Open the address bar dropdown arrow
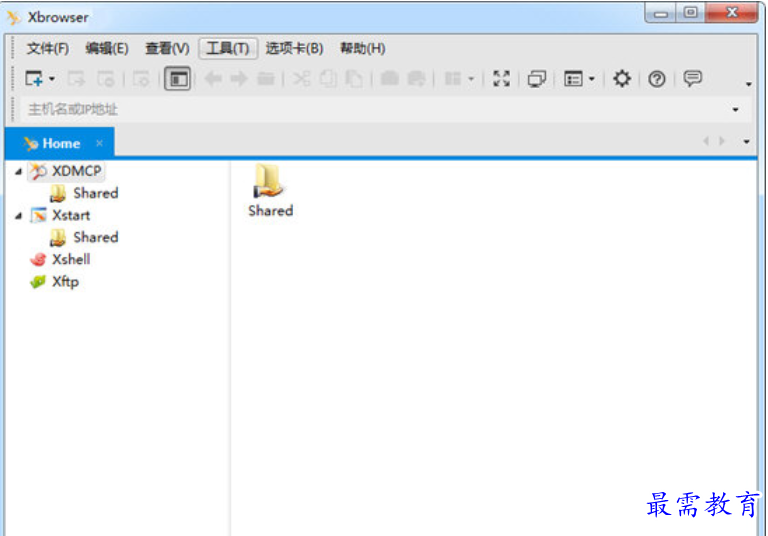The width and height of the screenshot is (768, 536). point(735,110)
